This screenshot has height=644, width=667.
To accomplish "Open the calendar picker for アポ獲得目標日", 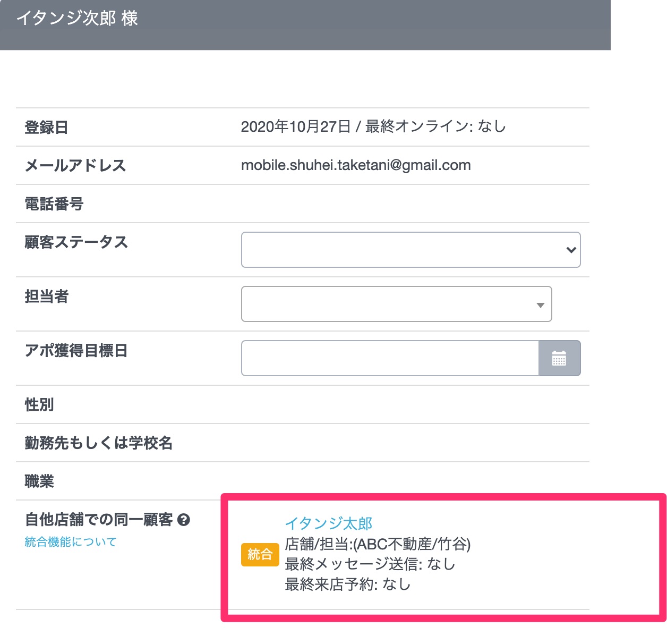I will [559, 358].
